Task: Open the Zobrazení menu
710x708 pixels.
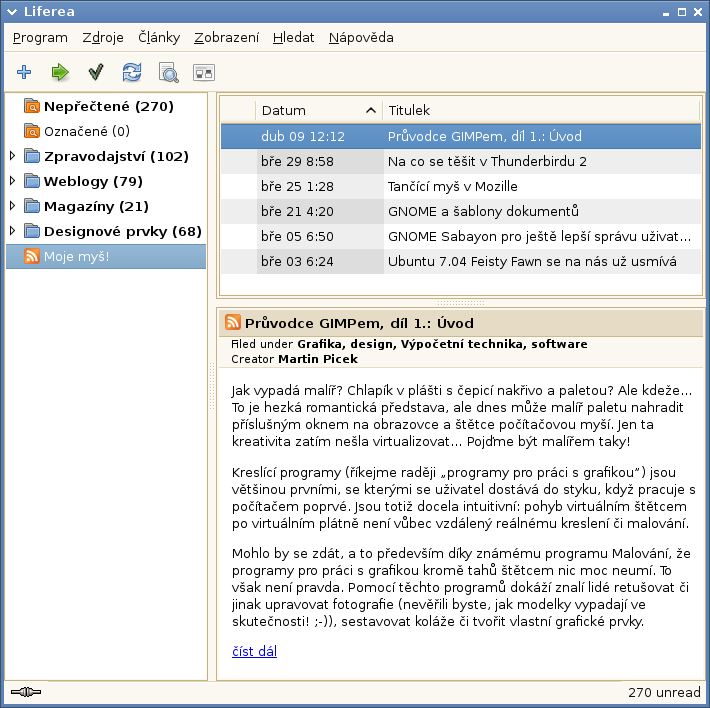Action: [226, 38]
